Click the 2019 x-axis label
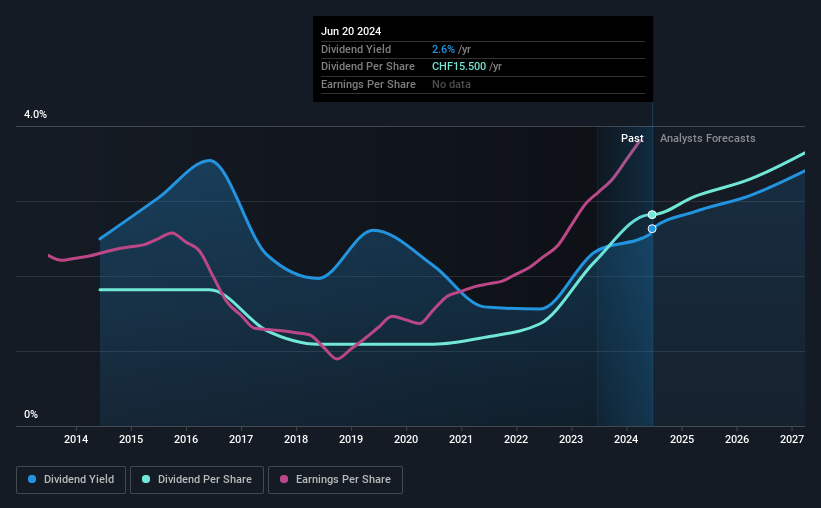Viewport: 821px width, 508px height. (351, 439)
